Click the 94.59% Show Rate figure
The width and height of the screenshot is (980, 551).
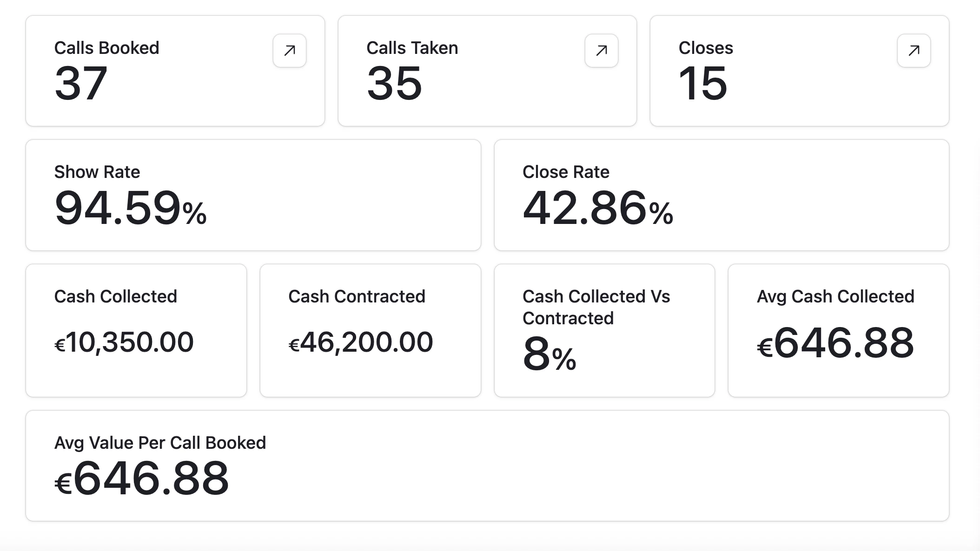[x=130, y=208]
